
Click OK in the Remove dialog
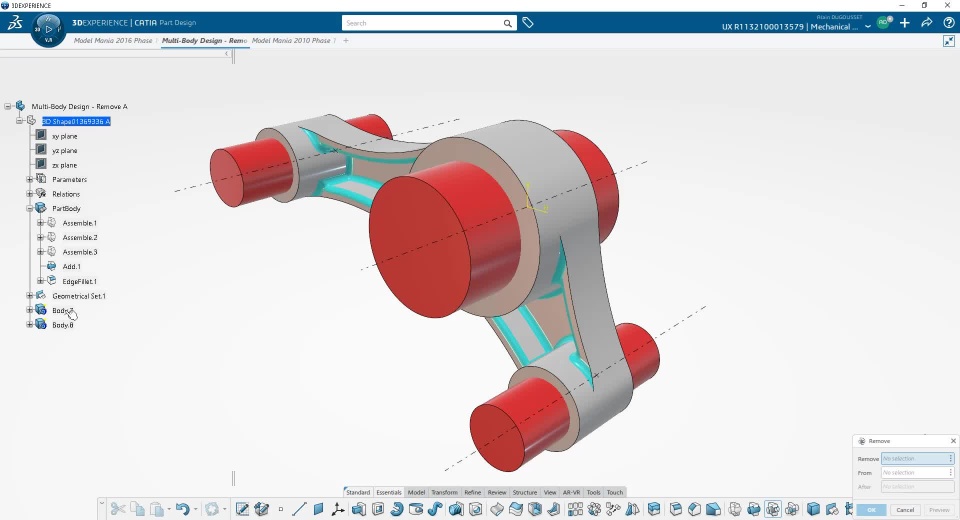(x=871, y=510)
